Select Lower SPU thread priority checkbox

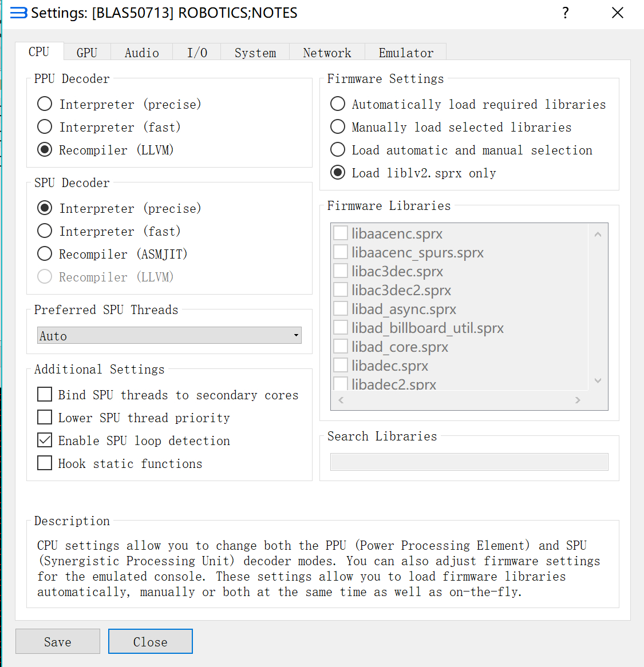tap(45, 418)
